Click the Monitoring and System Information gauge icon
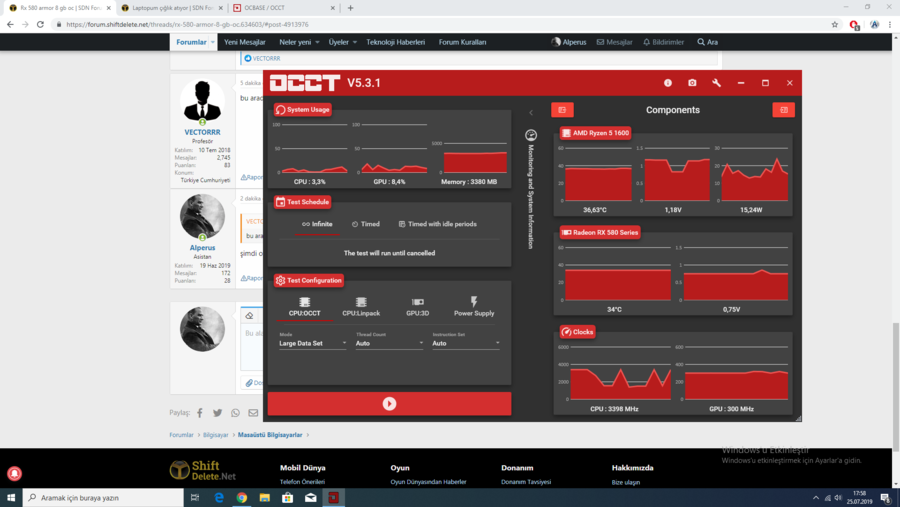Viewport: 900px width, 507px height. point(531,135)
